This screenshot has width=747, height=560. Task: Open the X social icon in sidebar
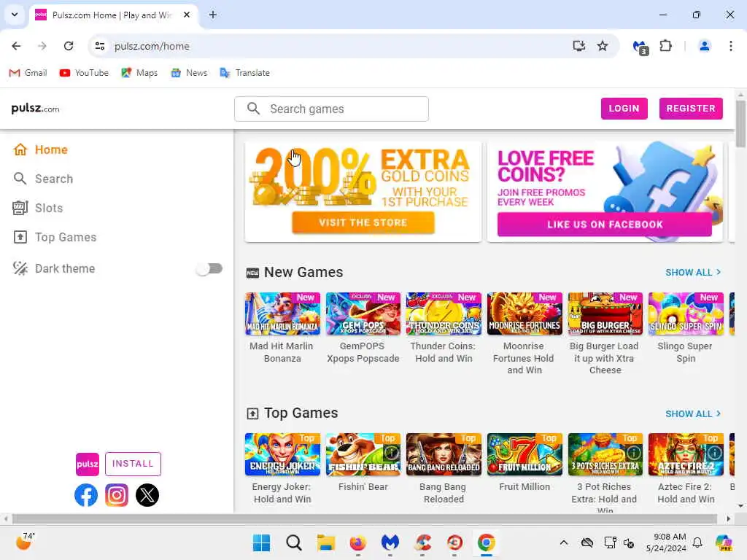(x=147, y=495)
